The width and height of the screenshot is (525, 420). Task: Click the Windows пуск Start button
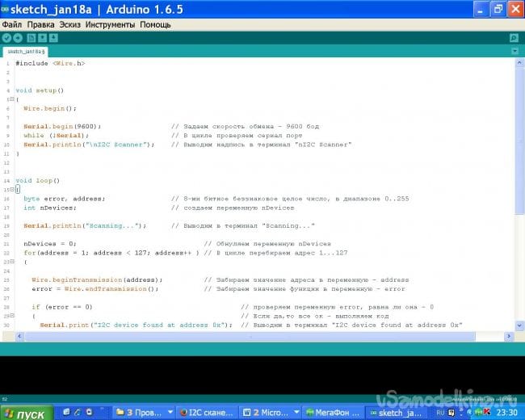24,413
